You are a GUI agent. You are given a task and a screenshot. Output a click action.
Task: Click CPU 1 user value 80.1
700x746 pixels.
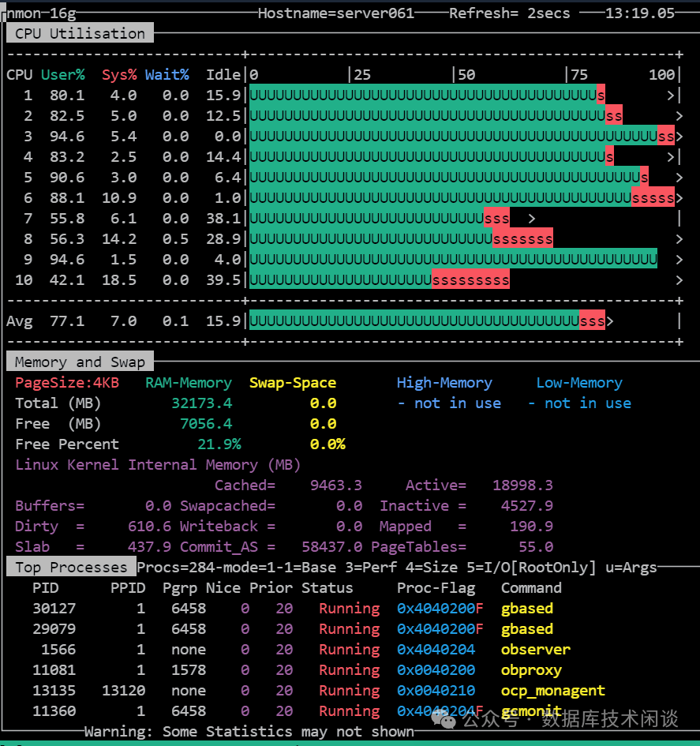67,96
